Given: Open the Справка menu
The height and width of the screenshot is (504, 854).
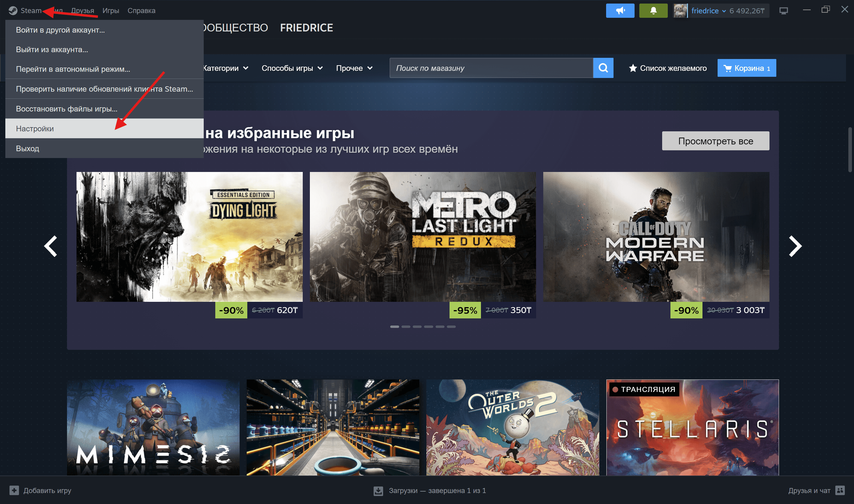Looking at the screenshot, I should 141,11.
